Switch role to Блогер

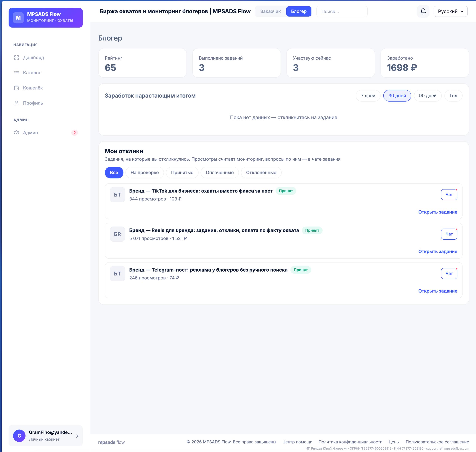click(x=299, y=11)
